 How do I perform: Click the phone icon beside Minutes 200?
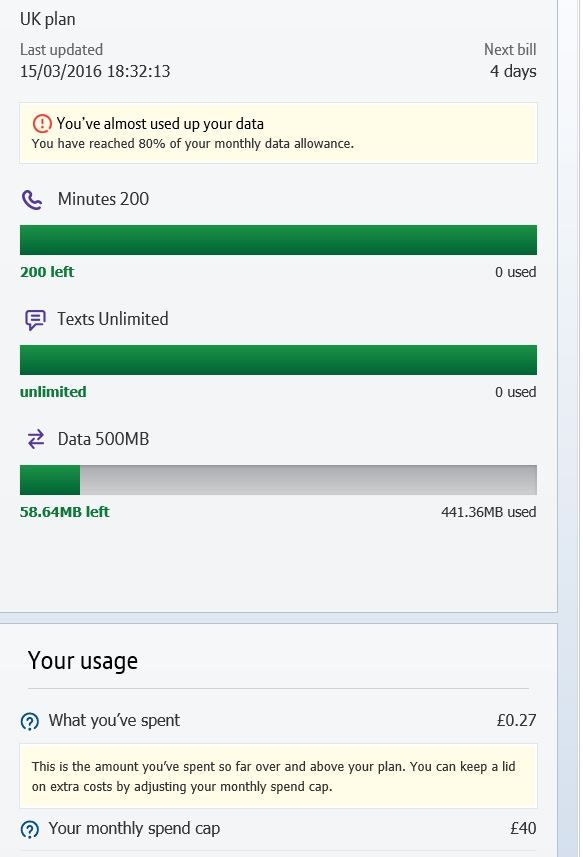point(32,200)
